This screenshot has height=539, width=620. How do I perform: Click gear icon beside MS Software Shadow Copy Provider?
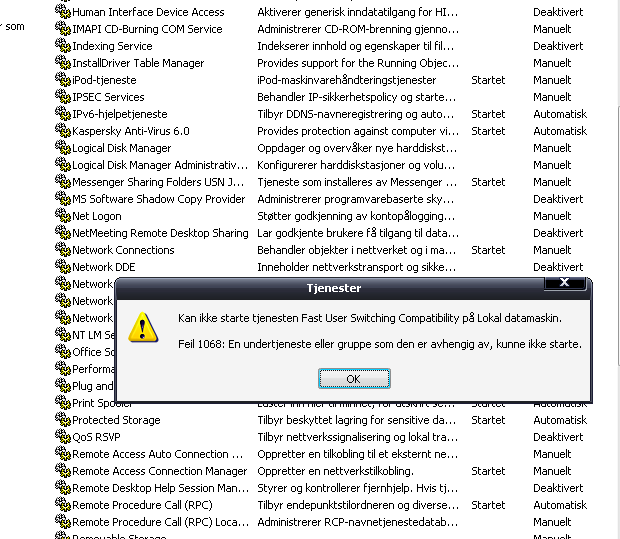[62, 199]
